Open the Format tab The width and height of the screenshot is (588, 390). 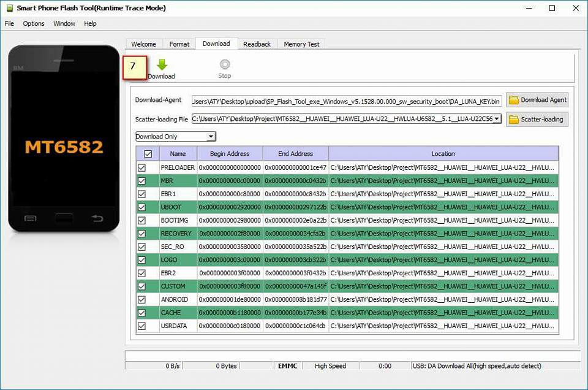179,44
